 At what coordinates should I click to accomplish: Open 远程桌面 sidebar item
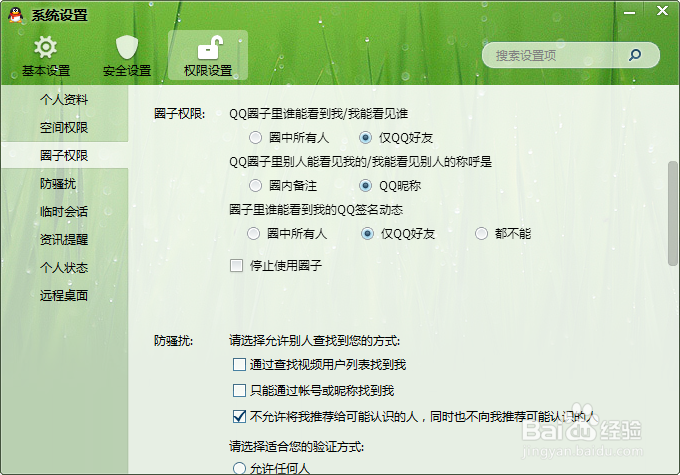64,295
